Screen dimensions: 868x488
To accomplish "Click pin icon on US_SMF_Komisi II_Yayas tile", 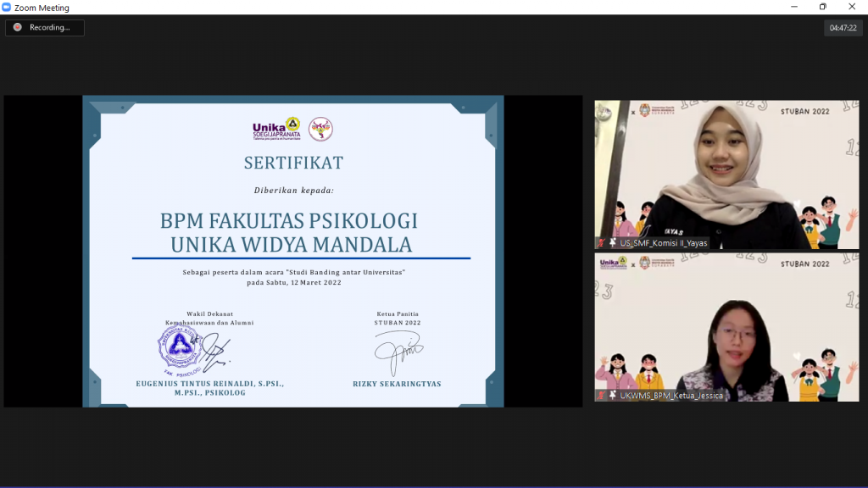I will click(612, 243).
